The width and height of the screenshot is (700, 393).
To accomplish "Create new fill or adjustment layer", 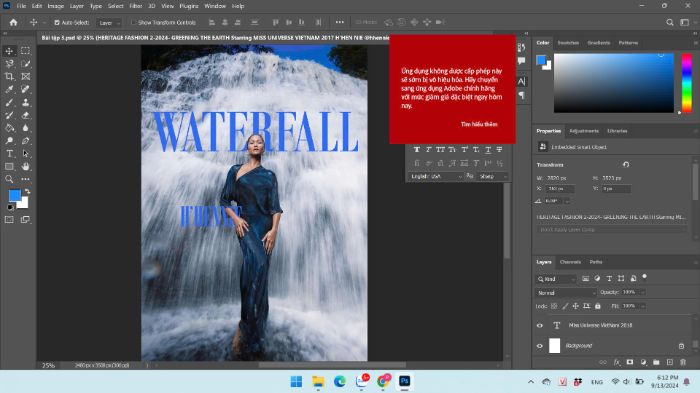I will click(643, 362).
